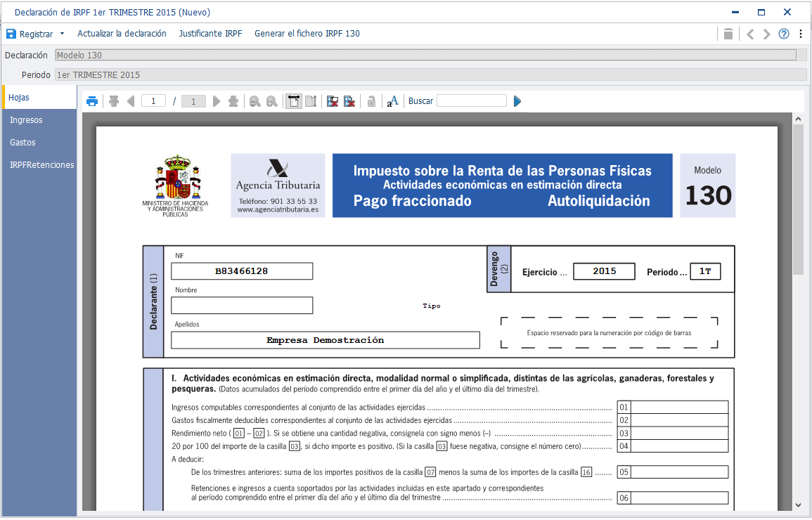
Task: Click Justificante IRPF
Action: point(210,34)
